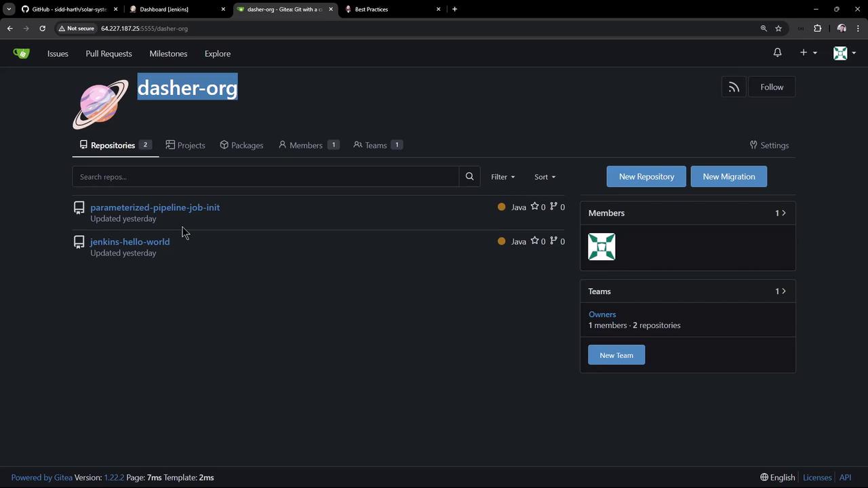The width and height of the screenshot is (868, 488).
Task: Click the browser zoom magnifier icon
Action: tap(764, 28)
